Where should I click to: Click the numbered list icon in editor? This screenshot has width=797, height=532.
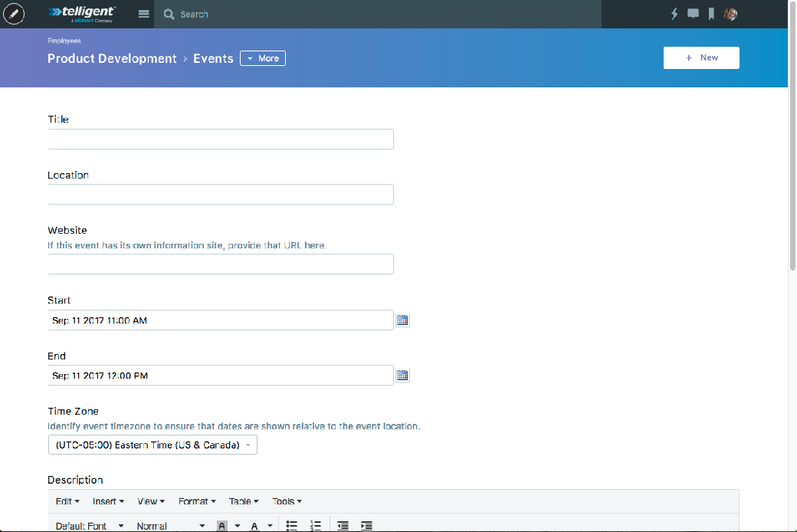(x=315, y=525)
